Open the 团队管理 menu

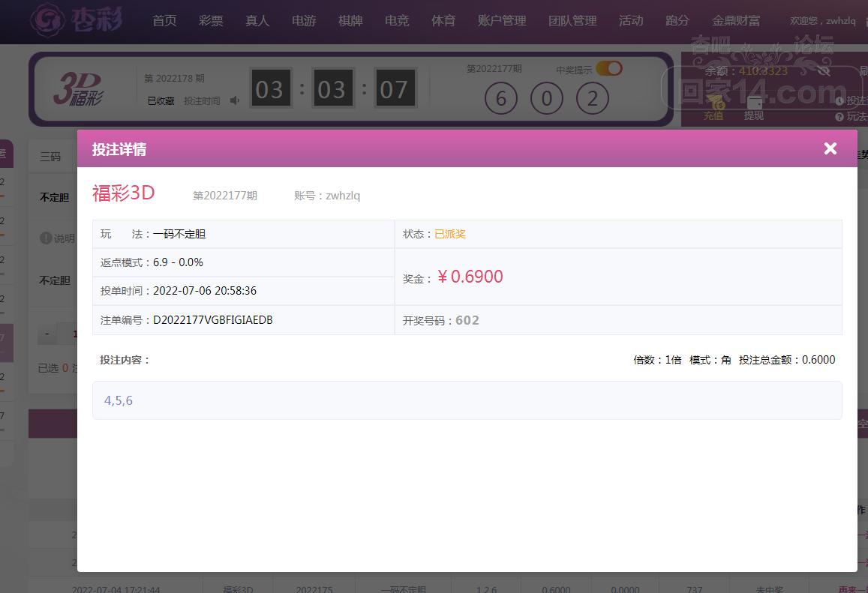(x=572, y=21)
